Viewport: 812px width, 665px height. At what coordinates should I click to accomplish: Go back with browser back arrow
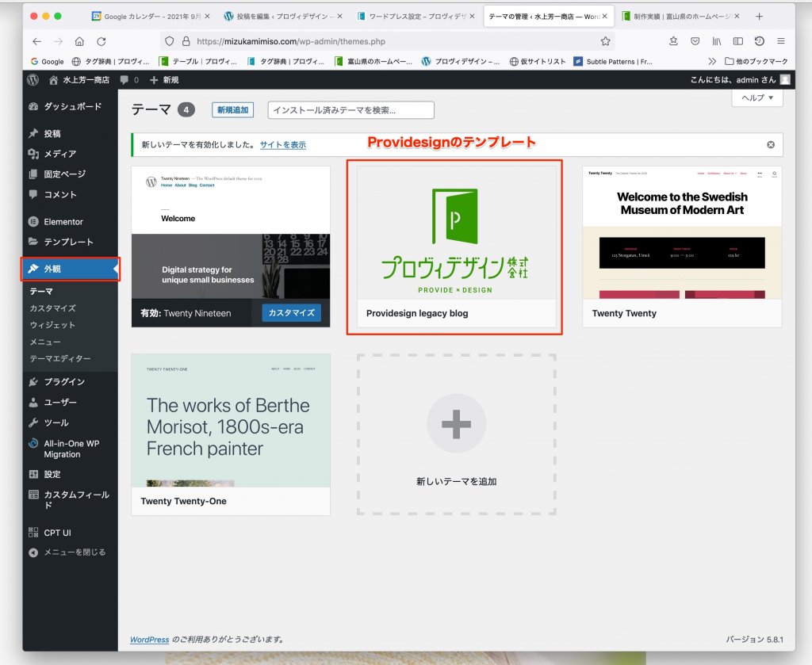click(x=36, y=41)
